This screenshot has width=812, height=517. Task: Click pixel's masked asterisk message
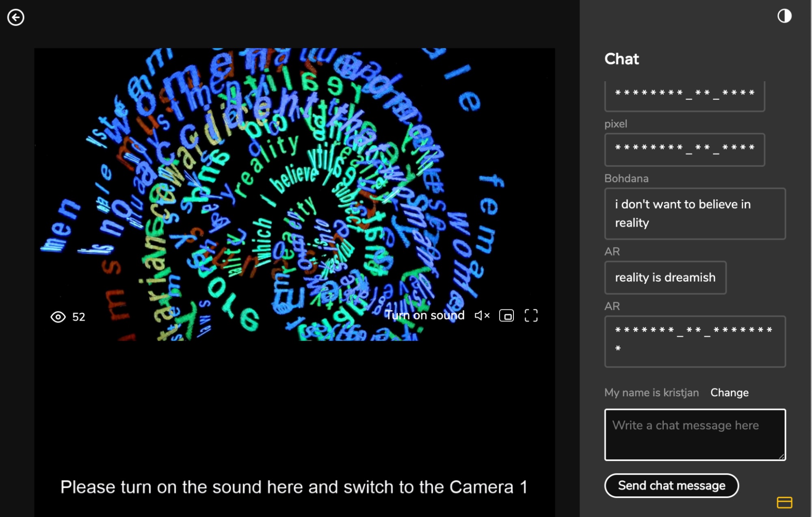pyautogui.click(x=684, y=149)
